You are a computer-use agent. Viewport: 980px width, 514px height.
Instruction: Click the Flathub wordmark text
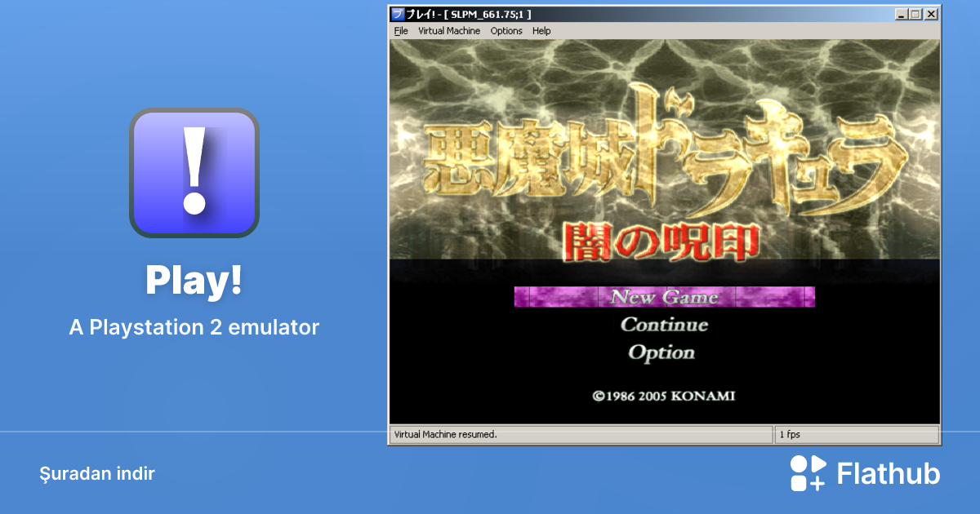[x=889, y=474]
